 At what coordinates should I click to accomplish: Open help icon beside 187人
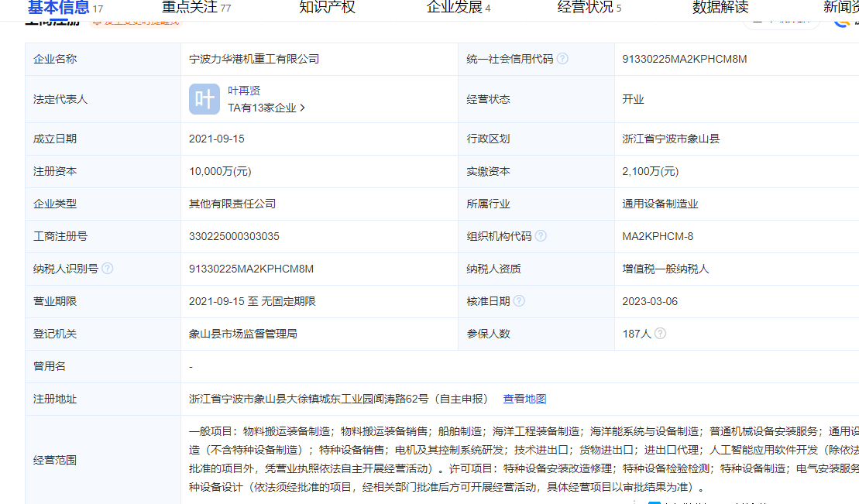660,333
